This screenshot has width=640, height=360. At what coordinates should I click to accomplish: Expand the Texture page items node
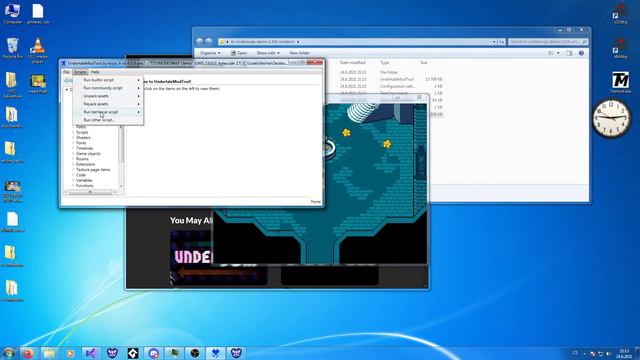73,169
